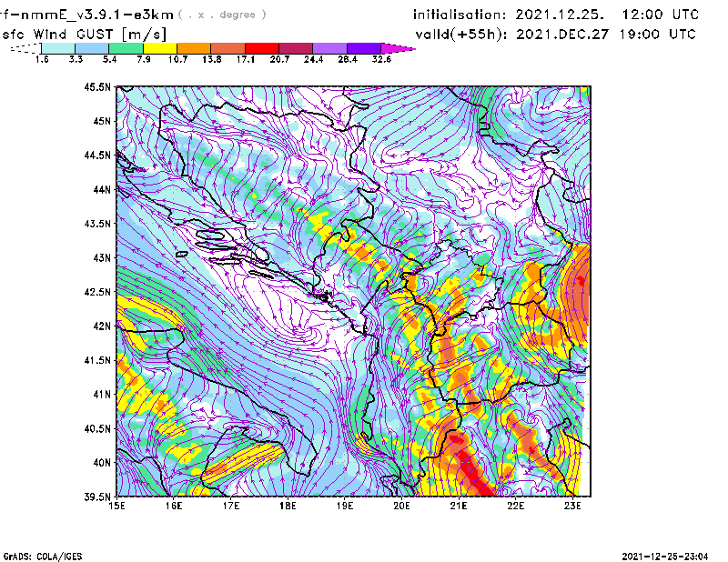Screen dimensions: 728x562
Task: Click the lavender 24.4–28.4 legend swatch
Action: pyautogui.click(x=330, y=48)
